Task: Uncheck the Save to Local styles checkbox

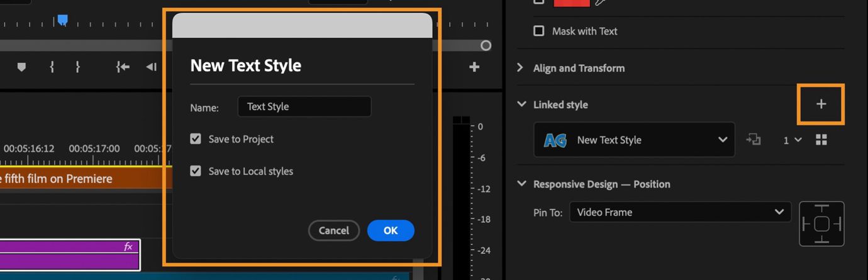Action: [x=196, y=171]
